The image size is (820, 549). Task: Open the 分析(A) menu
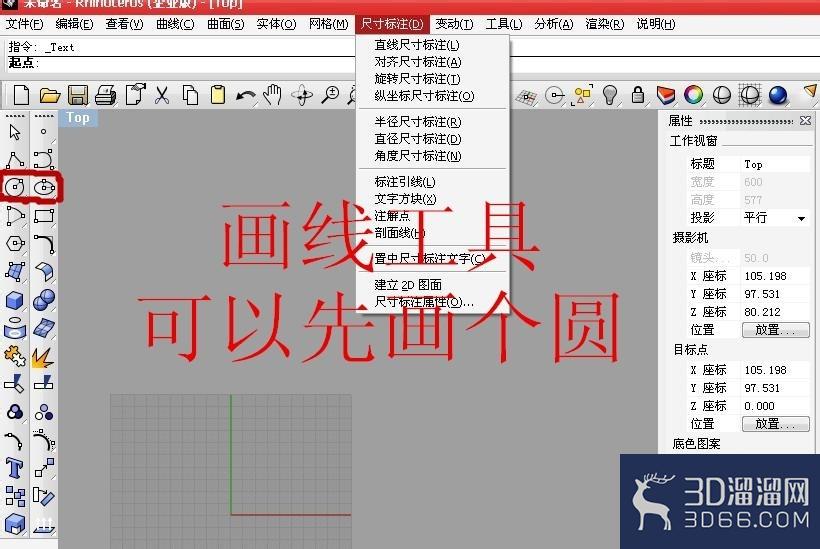pyautogui.click(x=554, y=24)
